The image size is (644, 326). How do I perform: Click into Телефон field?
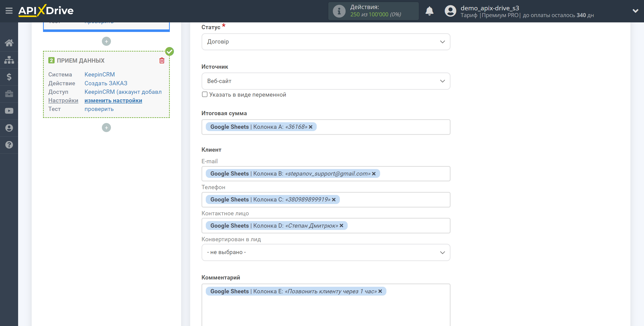coord(326,200)
